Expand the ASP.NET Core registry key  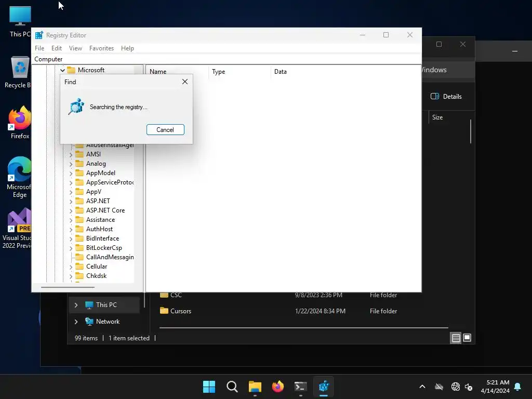pos(71,211)
